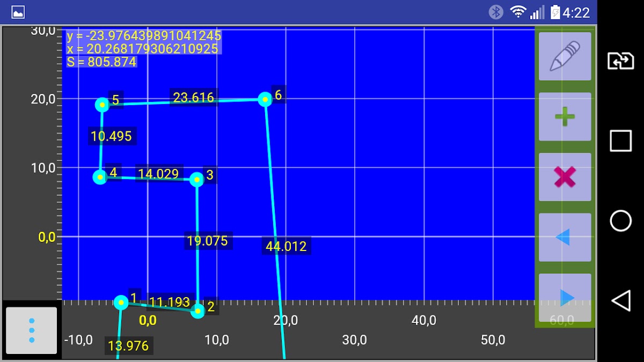Image resolution: width=644 pixels, height=362 pixels.
Task: Select the left arrow previous-point icon
Action: (x=565, y=237)
